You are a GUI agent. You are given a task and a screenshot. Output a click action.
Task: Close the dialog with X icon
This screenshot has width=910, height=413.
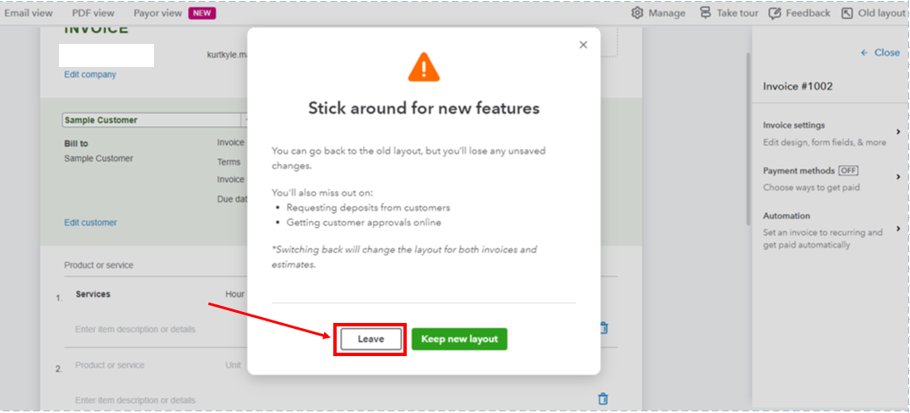(584, 45)
